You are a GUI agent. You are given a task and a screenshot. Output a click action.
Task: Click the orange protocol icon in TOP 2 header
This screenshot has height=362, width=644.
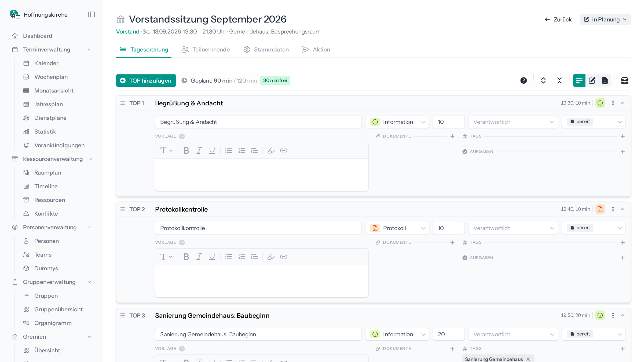tap(600, 209)
